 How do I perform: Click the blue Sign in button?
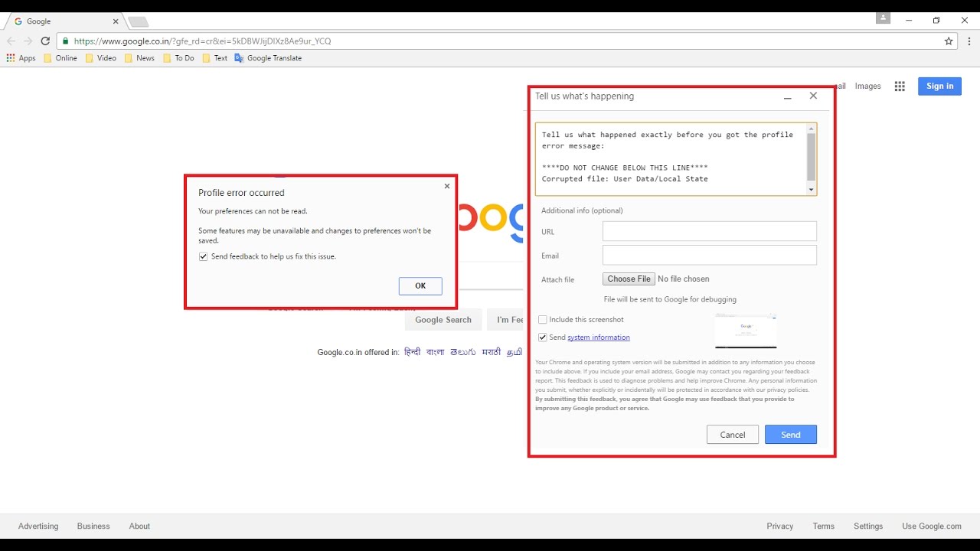click(939, 86)
